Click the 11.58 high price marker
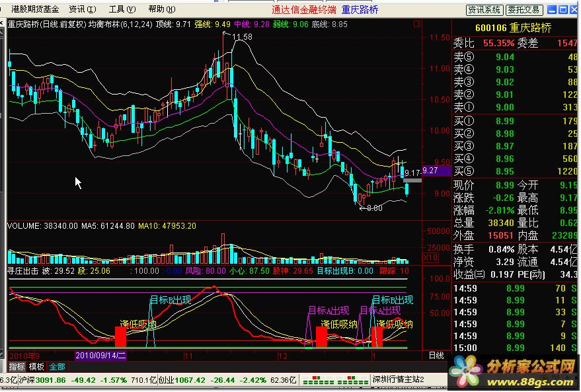 point(242,36)
